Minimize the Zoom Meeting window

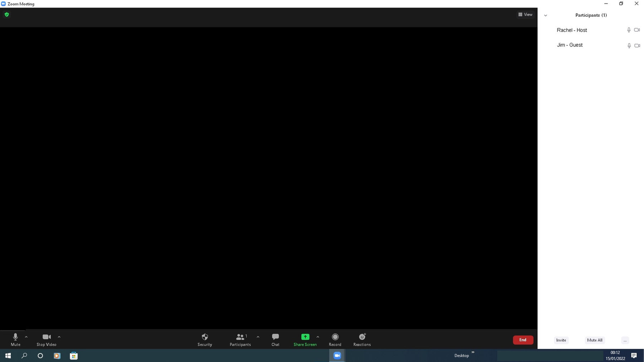(x=606, y=4)
